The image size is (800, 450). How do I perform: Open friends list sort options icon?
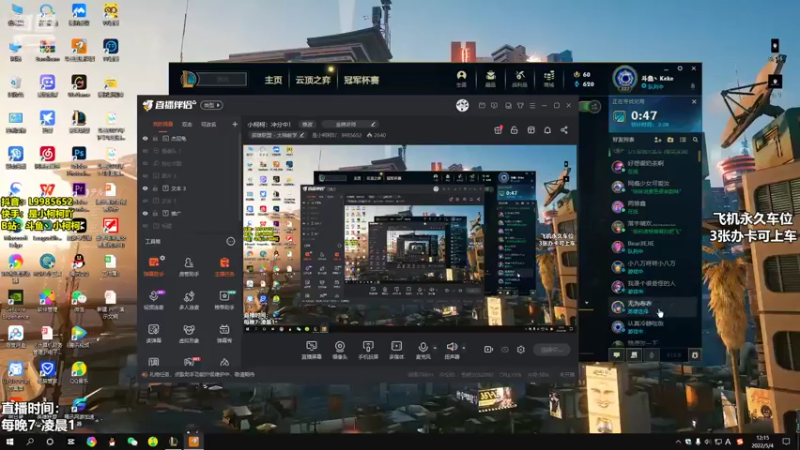tap(683, 139)
